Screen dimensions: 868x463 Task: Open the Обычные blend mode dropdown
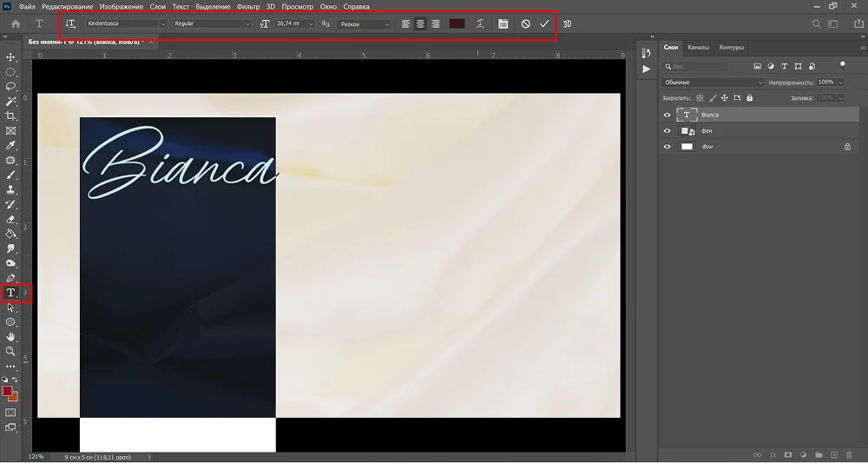click(713, 83)
